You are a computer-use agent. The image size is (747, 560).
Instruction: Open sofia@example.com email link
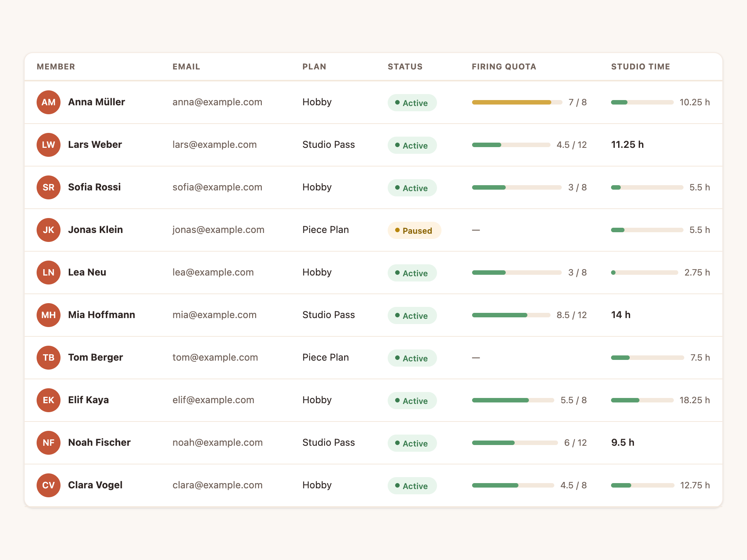click(217, 187)
